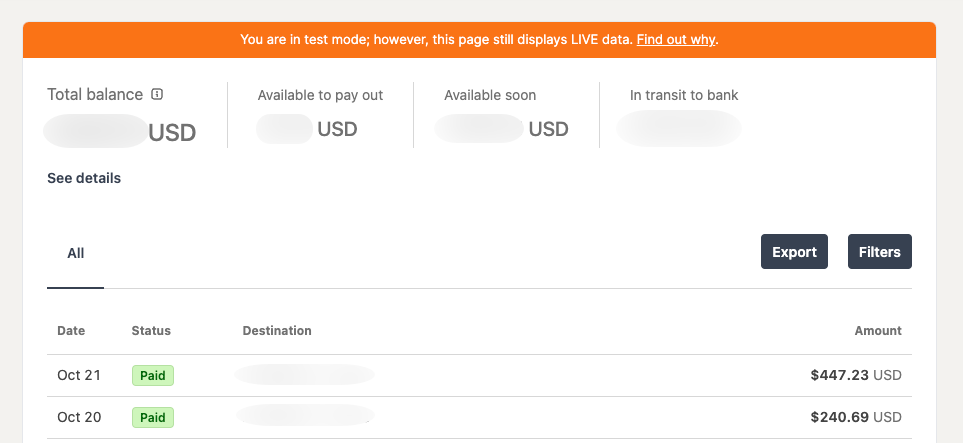Click the Status column header
The width and height of the screenshot is (963, 443).
point(151,331)
